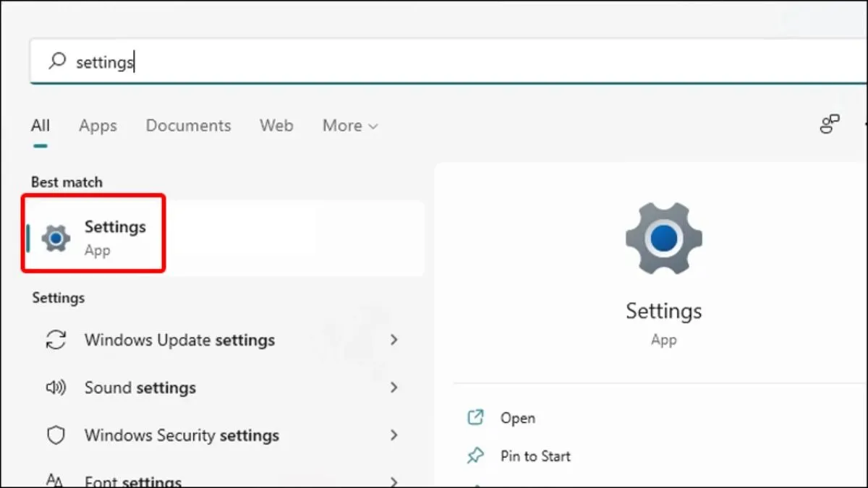Image resolution: width=868 pixels, height=488 pixels.
Task: Click the magnifying glass search icon
Action: (x=57, y=61)
